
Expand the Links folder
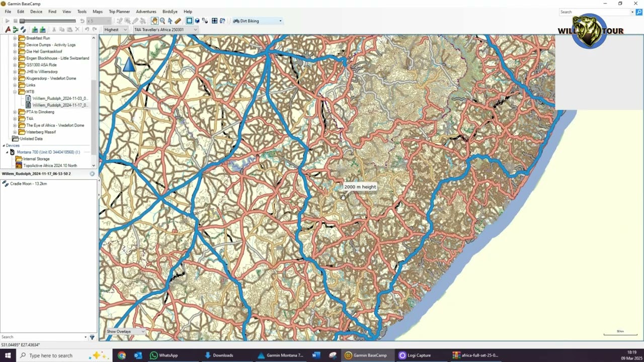(15, 85)
